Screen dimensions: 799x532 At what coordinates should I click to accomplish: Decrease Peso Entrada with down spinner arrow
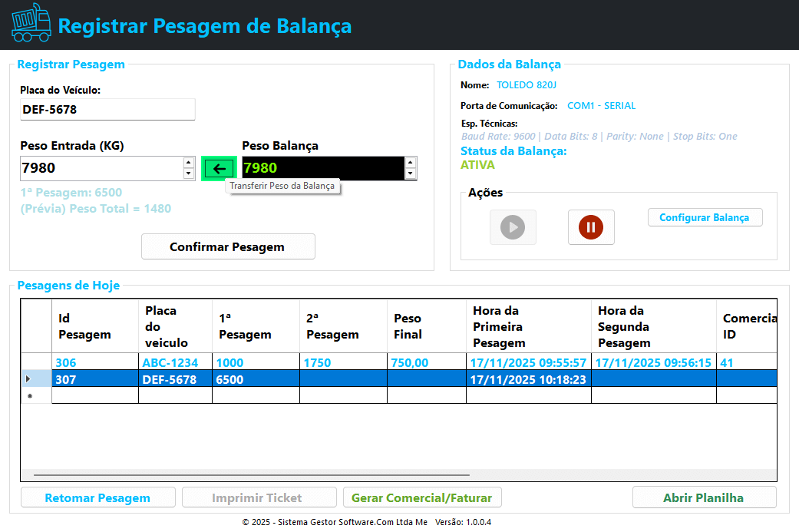click(189, 174)
